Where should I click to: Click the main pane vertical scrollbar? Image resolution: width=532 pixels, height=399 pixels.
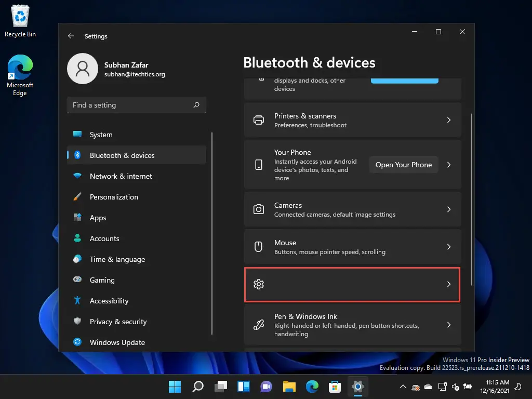tap(472, 199)
